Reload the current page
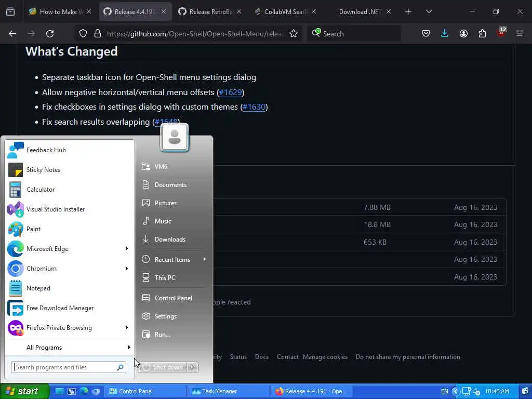This screenshot has width=532, height=399. tap(50, 34)
